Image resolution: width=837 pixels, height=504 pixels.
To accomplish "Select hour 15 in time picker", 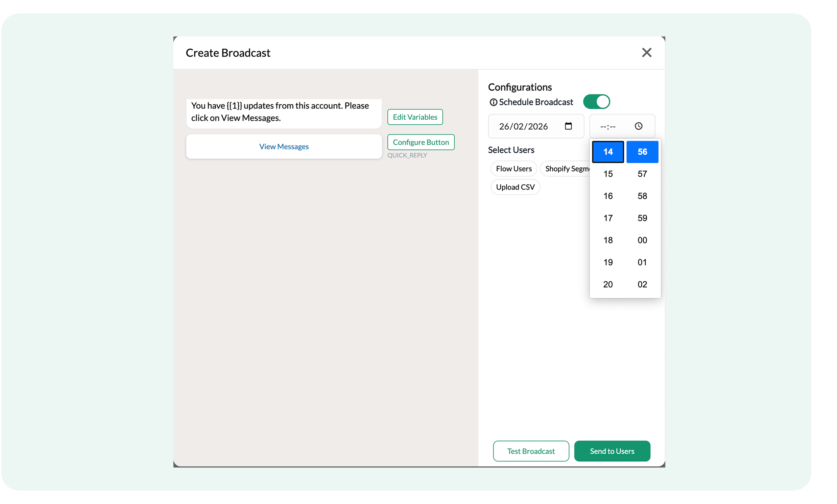I will [x=608, y=174].
